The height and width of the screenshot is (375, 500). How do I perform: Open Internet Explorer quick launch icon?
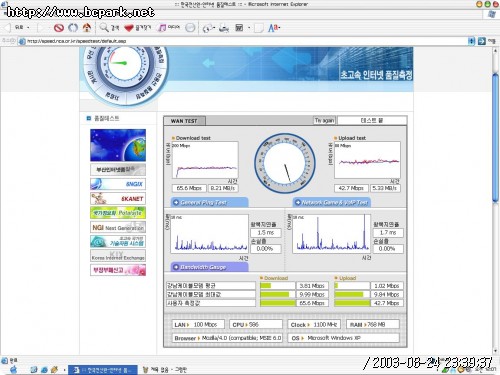(x=44, y=369)
